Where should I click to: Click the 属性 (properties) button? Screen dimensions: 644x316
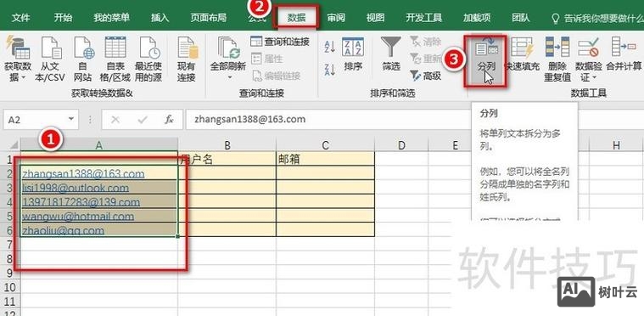267,59
